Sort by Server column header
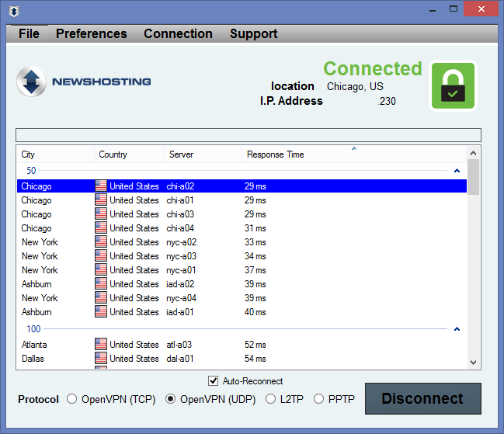The width and height of the screenshot is (504, 434). tap(203, 155)
